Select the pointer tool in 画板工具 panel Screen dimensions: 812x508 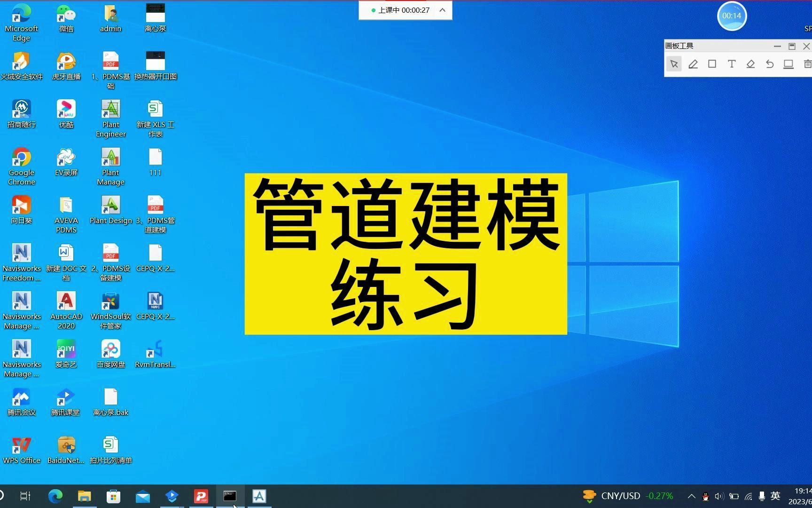coord(674,63)
